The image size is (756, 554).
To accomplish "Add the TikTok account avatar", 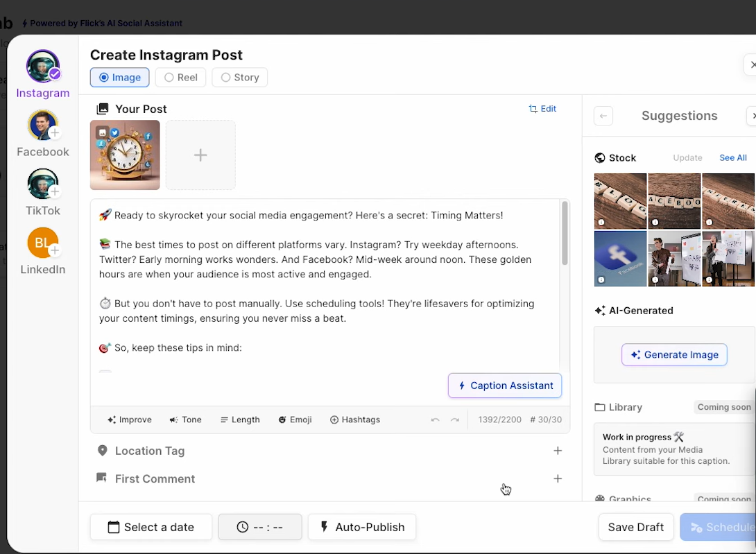I will click(x=43, y=184).
